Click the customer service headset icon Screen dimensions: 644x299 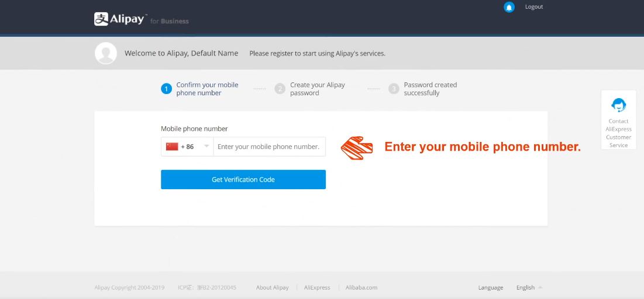pos(618,105)
